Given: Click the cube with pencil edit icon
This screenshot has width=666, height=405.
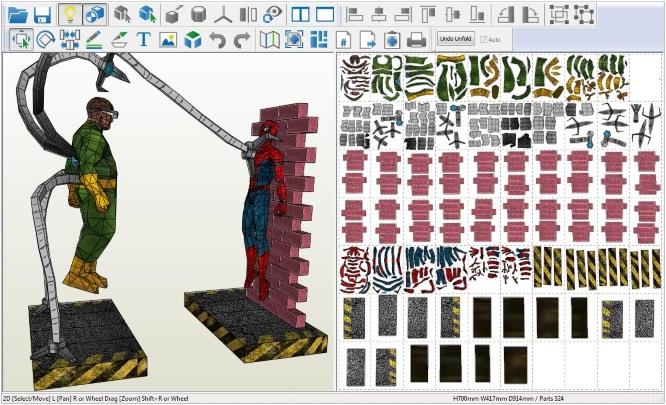Looking at the screenshot, I should [174, 15].
